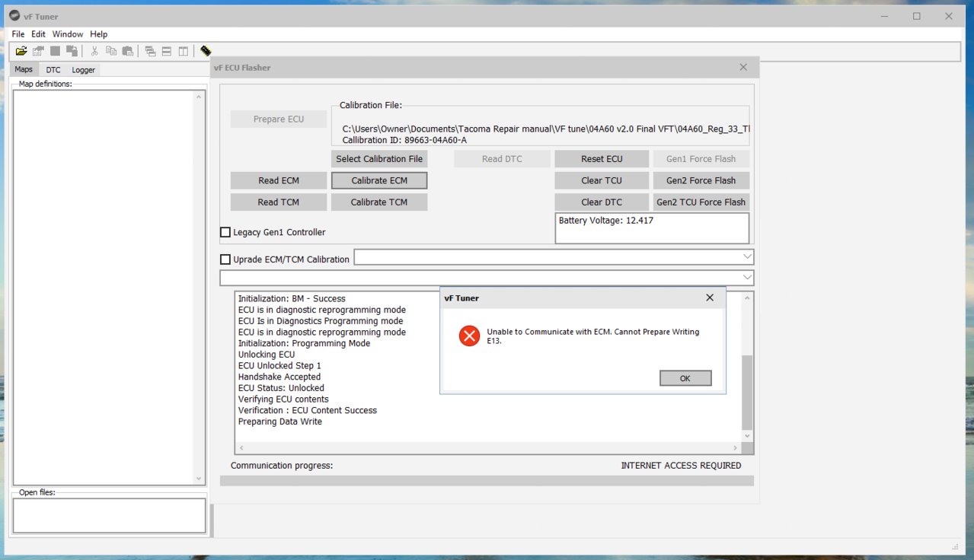Switch to the Maps tab
The width and height of the screenshot is (974, 560).
tap(24, 69)
